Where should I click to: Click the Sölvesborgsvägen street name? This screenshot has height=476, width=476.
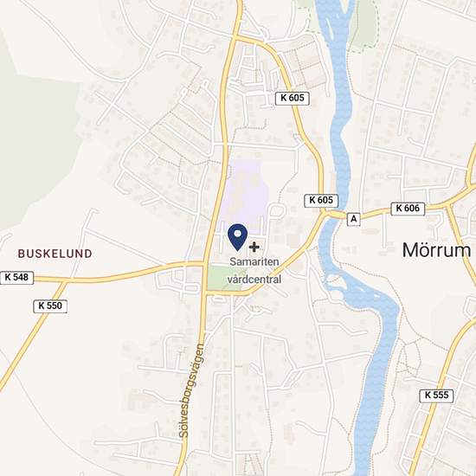point(191,390)
